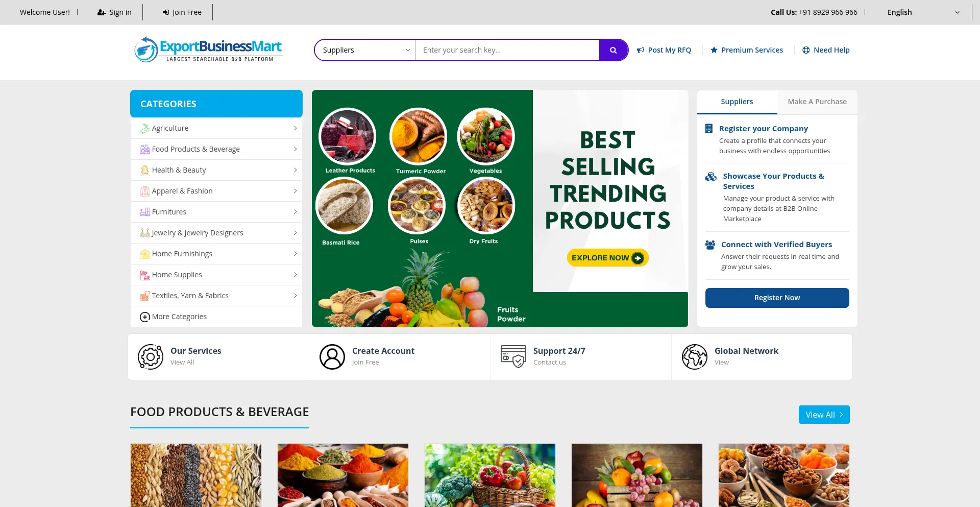Open the Post My RFQ link
Screen dimensions: 980x507
(664, 50)
